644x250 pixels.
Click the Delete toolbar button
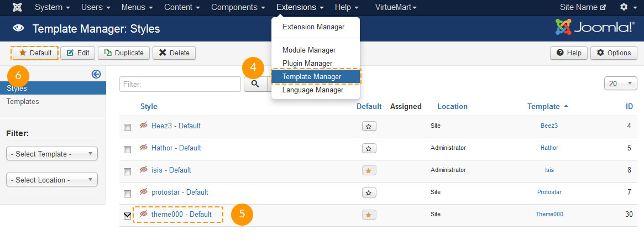pyautogui.click(x=174, y=53)
